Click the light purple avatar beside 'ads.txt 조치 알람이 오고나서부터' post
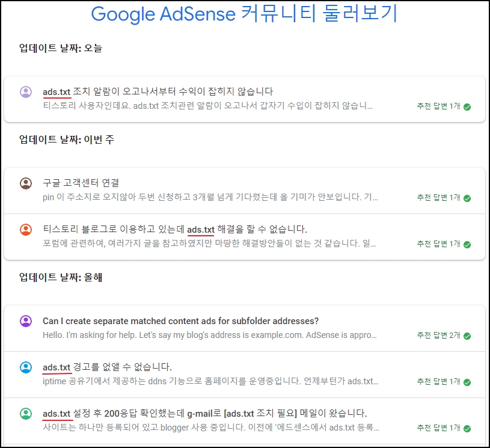Viewport: 490px width, 448px height. [26, 92]
